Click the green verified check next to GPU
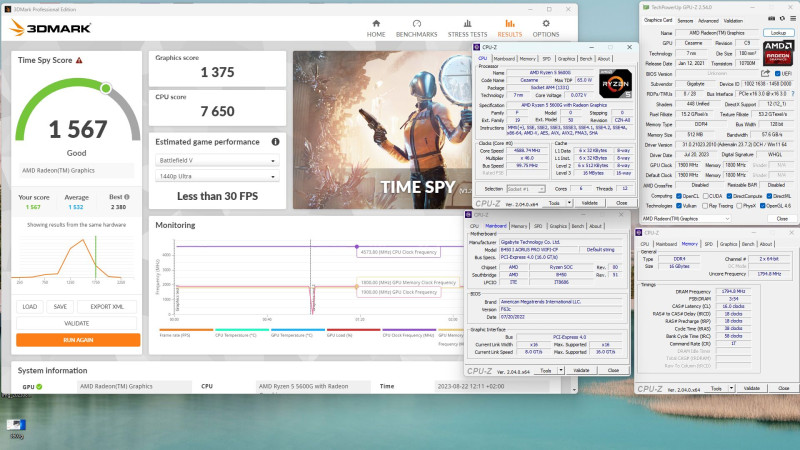 (39, 387)
